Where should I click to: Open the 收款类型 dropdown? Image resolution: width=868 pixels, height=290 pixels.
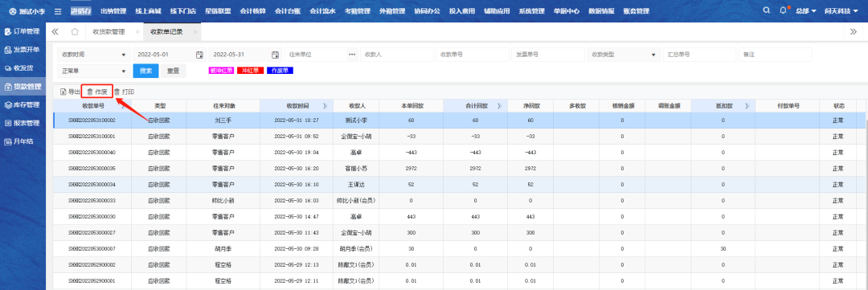[x=624, y=55]
